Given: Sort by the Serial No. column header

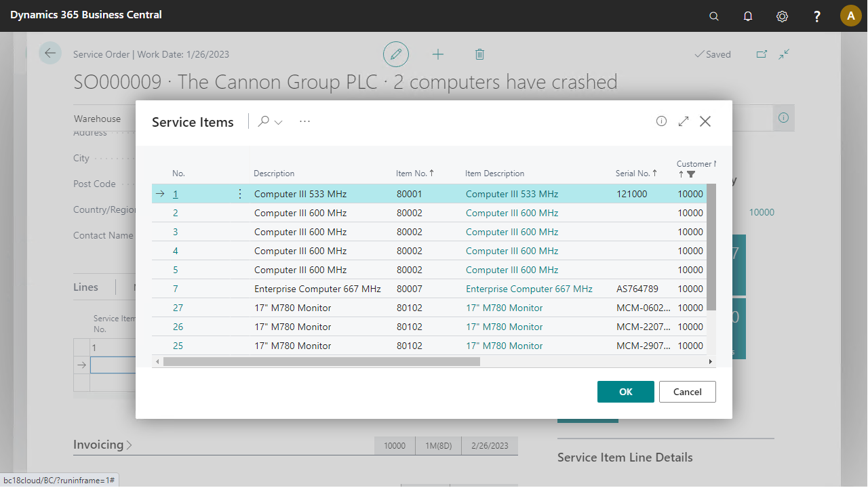Looking at the screenshot, I should (636, 174).
